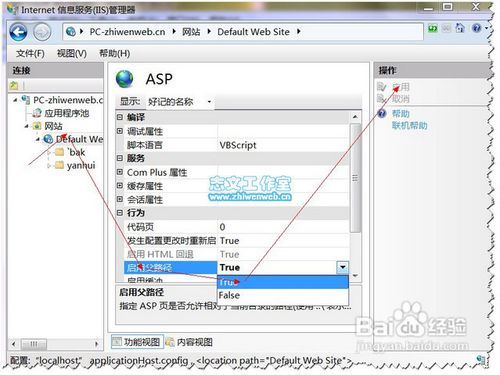The height and width of the screenshot is (375, 500).
Task: Click the status bar icon at bottom right
Action: point(481,359)
